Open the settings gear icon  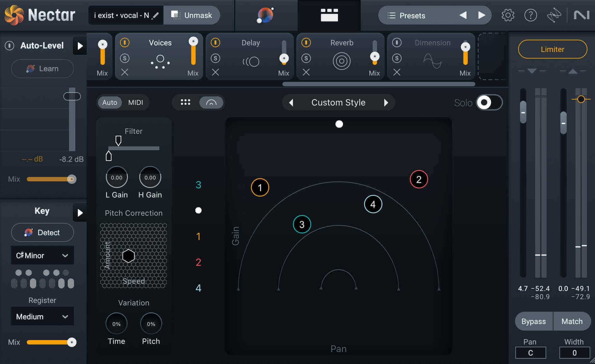[x=508, y=15]
